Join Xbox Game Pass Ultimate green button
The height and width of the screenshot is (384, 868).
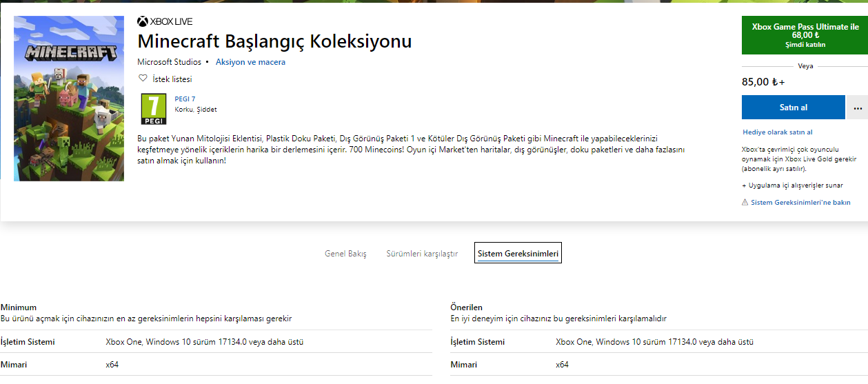coord(805,35)
